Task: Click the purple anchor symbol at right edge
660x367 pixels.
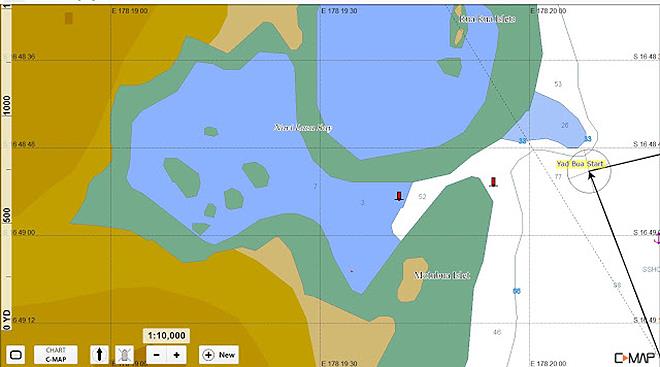Action: (657, 239)
